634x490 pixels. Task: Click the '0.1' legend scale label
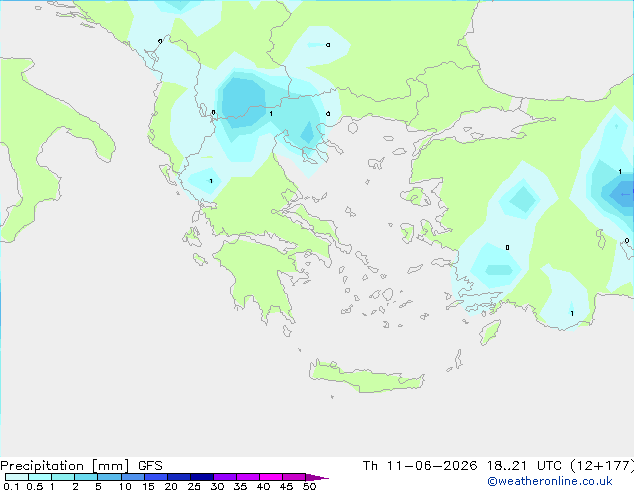tap(11, 486)
